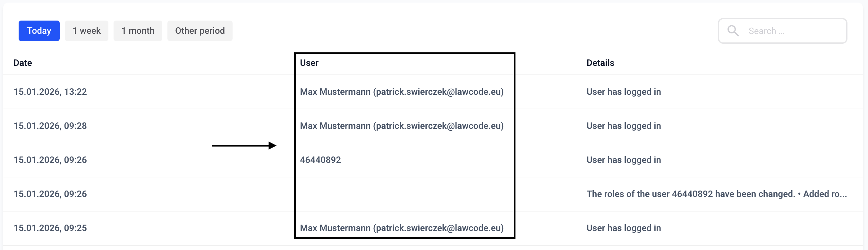
Task: Click "User has logged in" in 13:22 row
Action: coord(624,92)
